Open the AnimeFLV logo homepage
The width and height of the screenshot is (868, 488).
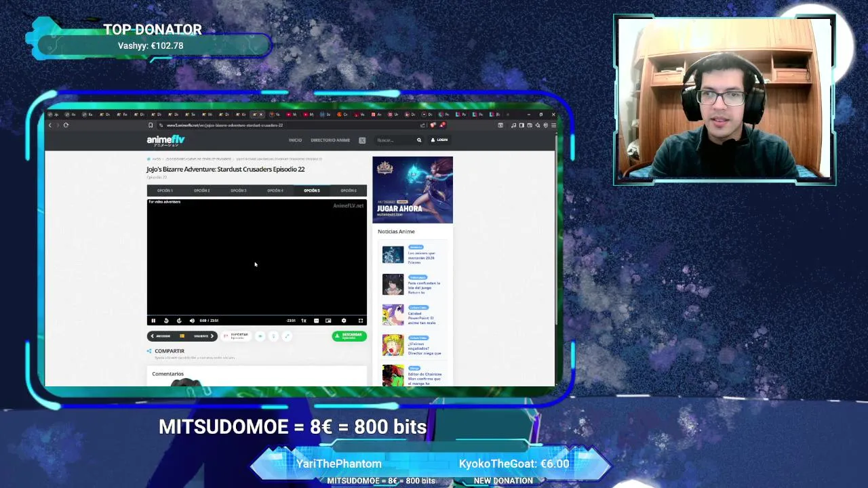[x=165, y=140]
